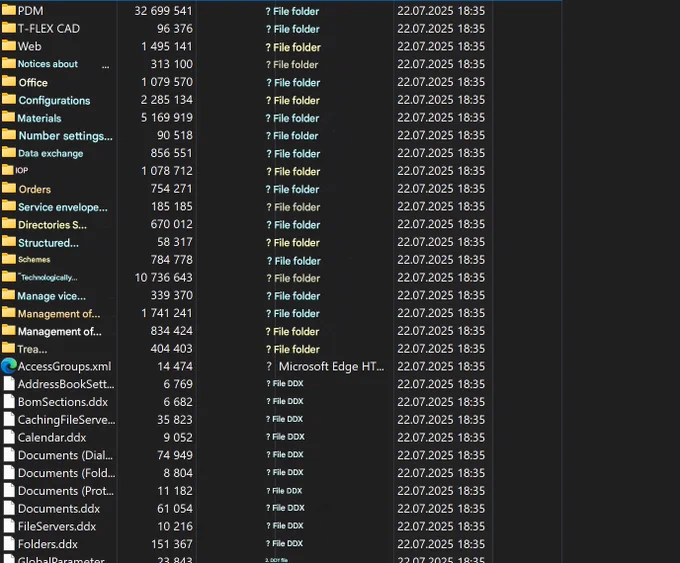This screenshot has height=563, width=680.
Task: Click the size value 74 949
Action: [175, 455]
